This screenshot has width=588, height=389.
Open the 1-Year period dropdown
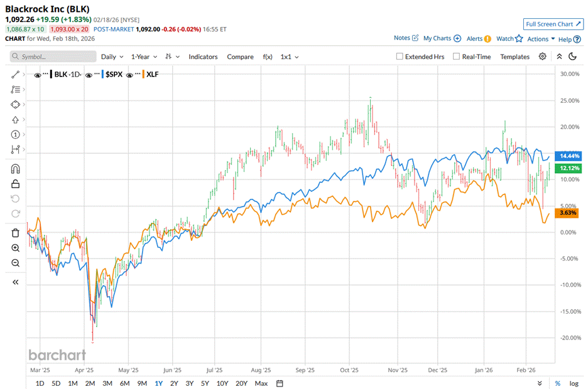pos(144,57)
